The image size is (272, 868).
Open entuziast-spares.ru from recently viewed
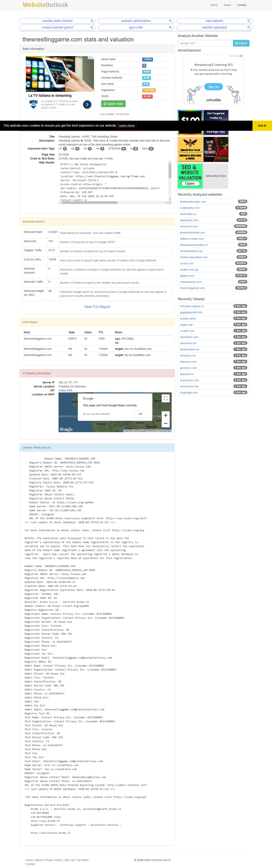click(192, 306)
